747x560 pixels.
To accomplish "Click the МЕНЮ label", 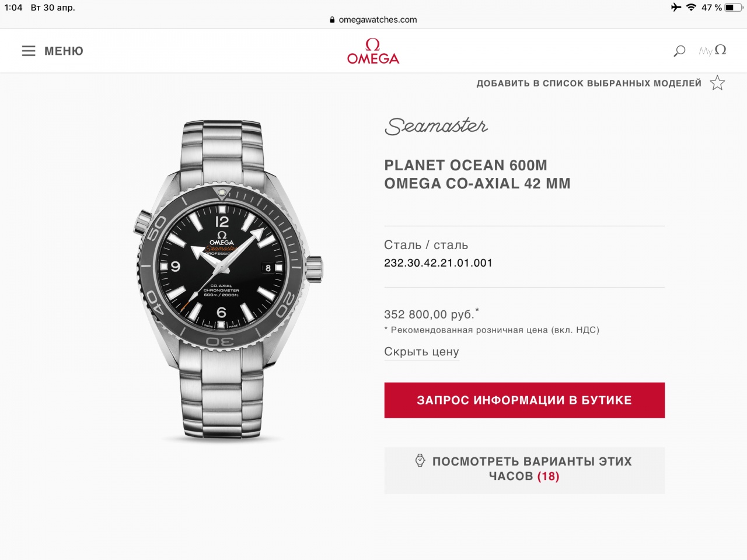I will click(x=64, y=51).
